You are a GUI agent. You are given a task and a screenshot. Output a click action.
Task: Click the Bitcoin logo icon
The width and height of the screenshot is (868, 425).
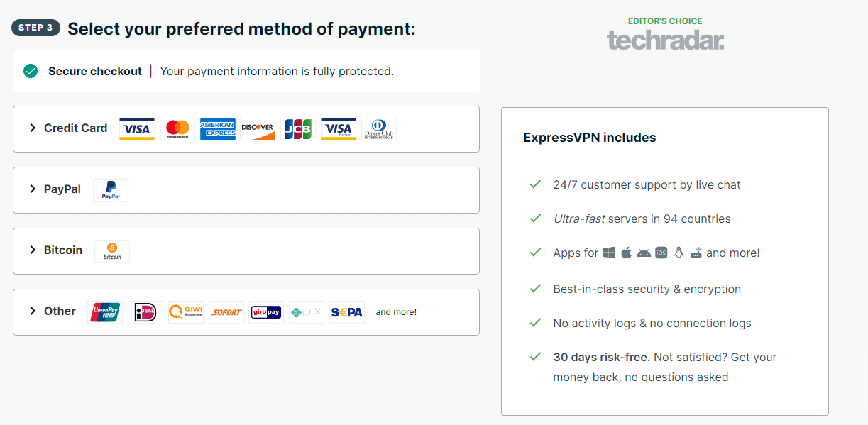click(x=112, y=251)
